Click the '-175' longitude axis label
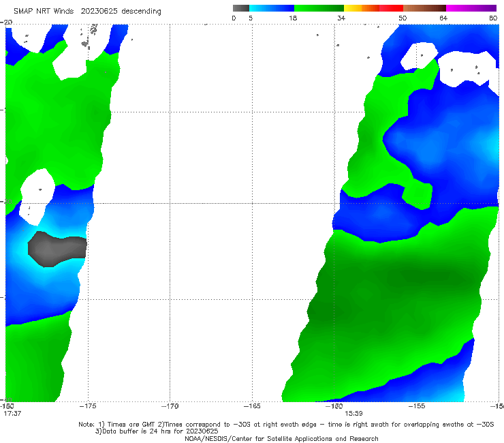The height and width of the screenshot is (443, 504). (88, 406)
